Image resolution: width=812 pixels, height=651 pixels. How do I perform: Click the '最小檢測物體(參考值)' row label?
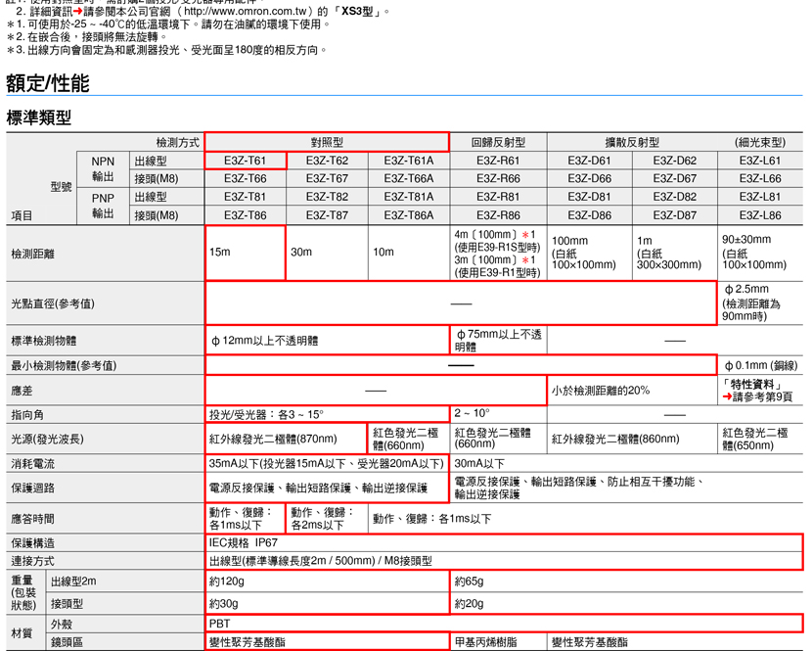pos(64,366)
